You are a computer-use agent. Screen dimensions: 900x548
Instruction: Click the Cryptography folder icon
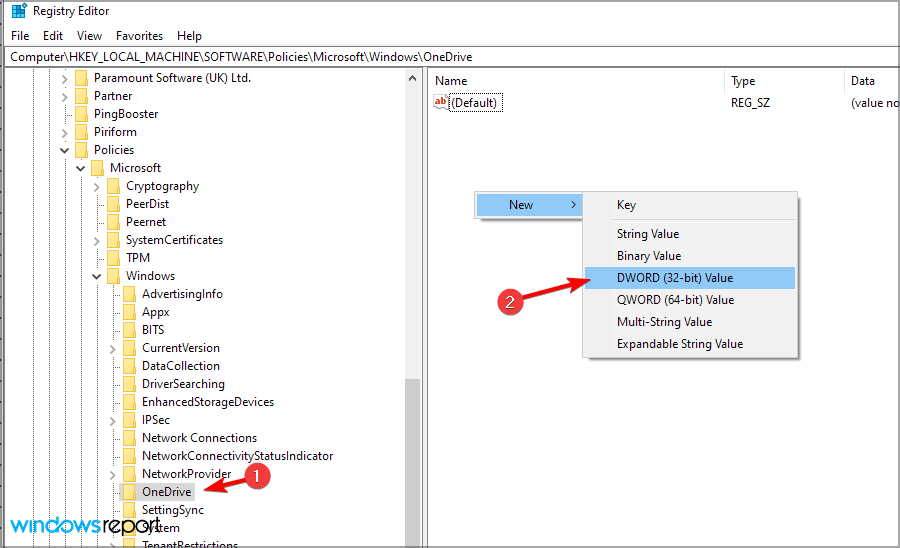(x=114, y=186)
